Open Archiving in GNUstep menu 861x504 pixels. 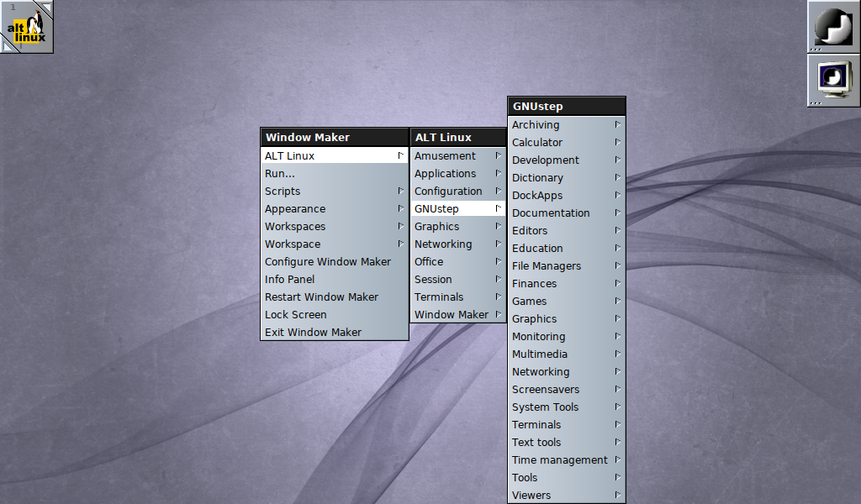[x=567, y=124]
